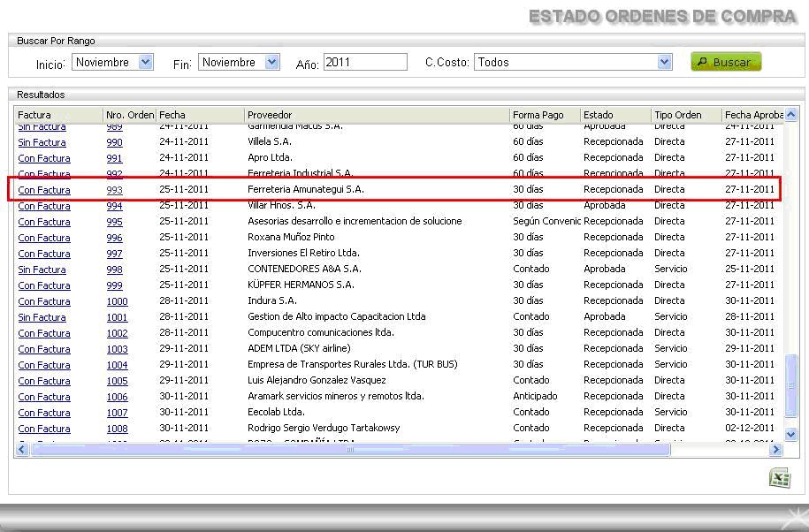Select the Luis Alejandro Gonzalez Vasquez cell

click(317, 380)
